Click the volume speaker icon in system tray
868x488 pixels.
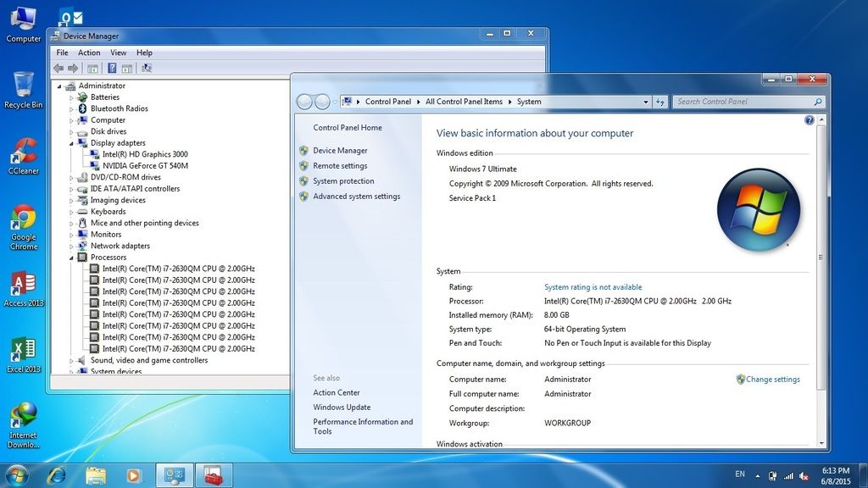(x=804, y=476)
